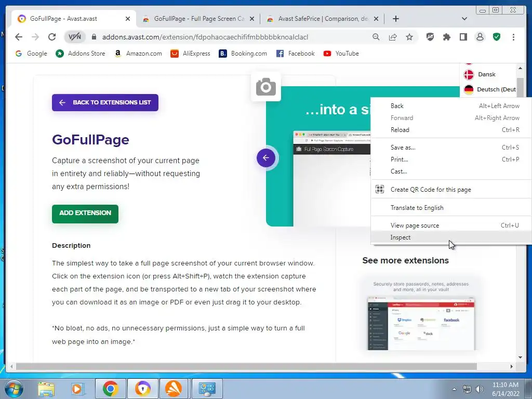The height and width of the screenshot is (399, 532).
Task: Show hidden system tray icons arrow
Action: click(454, 389)
